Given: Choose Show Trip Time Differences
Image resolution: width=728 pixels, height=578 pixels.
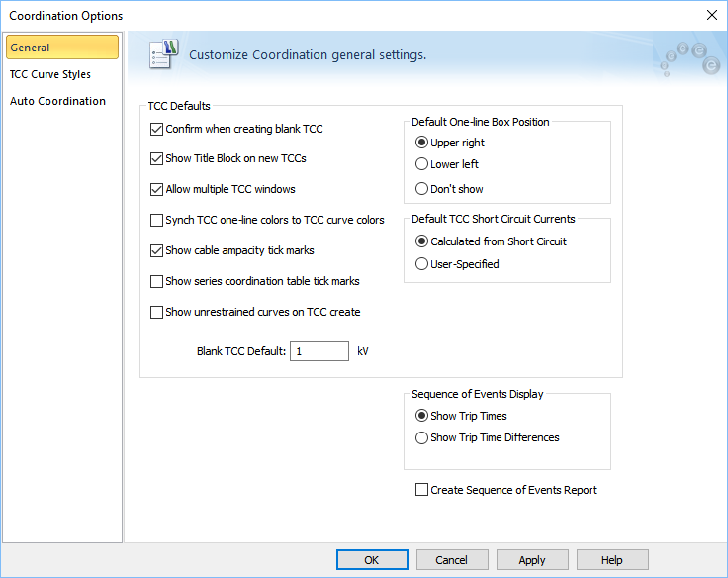Looking at the screenshot, I should click(x=422, y=437).
